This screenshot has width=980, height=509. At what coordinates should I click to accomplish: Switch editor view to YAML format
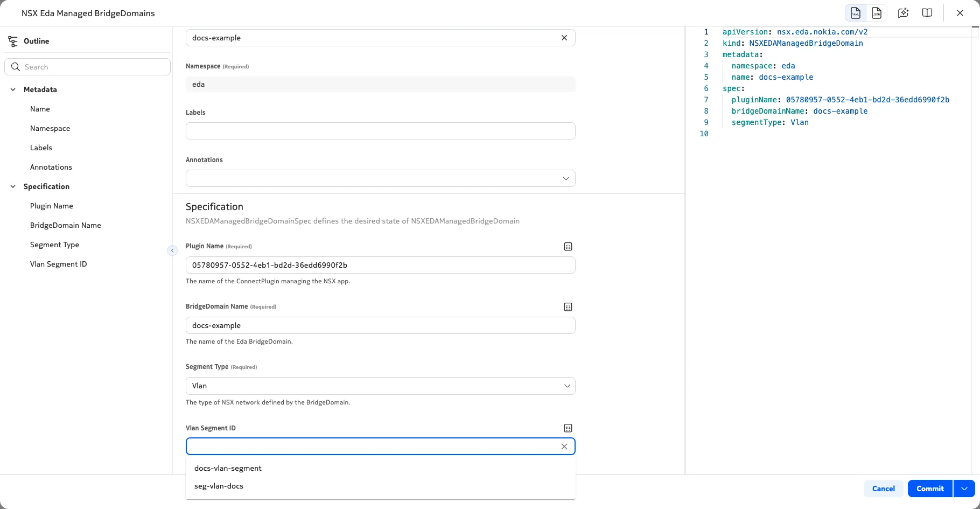click(x=855, y=13)
